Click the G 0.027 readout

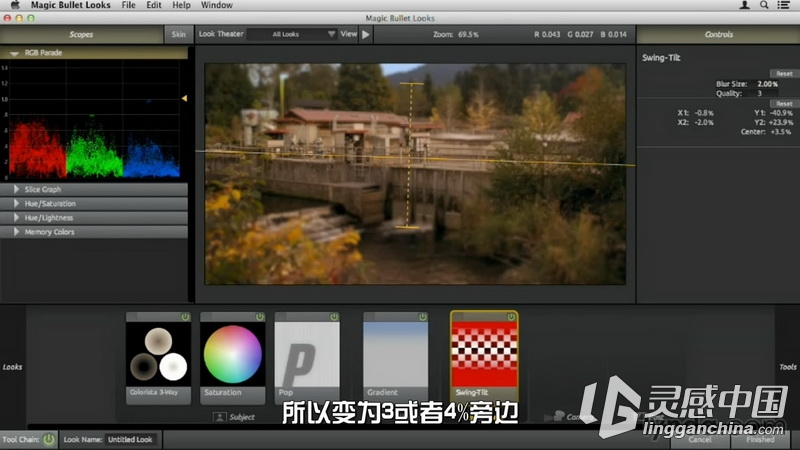tap(580, 35)
